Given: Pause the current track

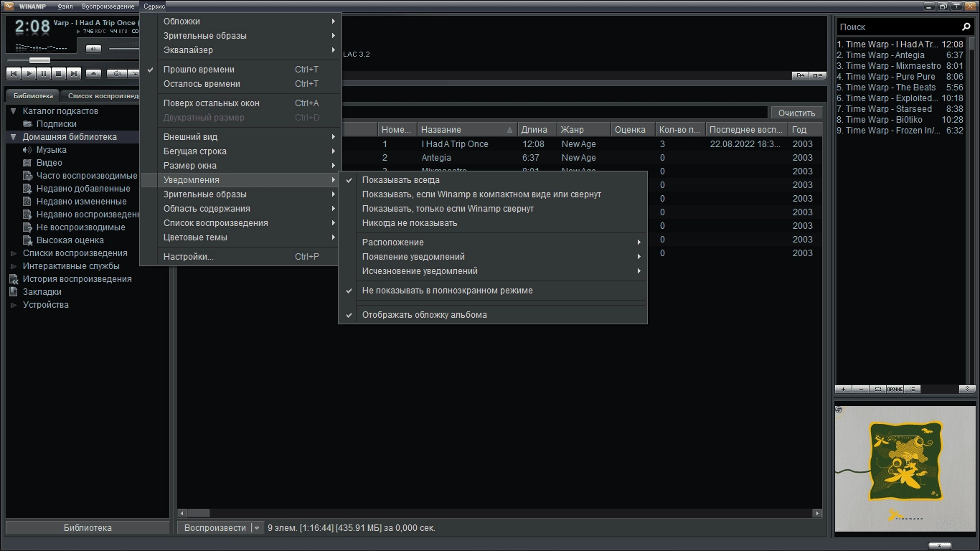Looking at the screenshot, I should click(43, 73).
